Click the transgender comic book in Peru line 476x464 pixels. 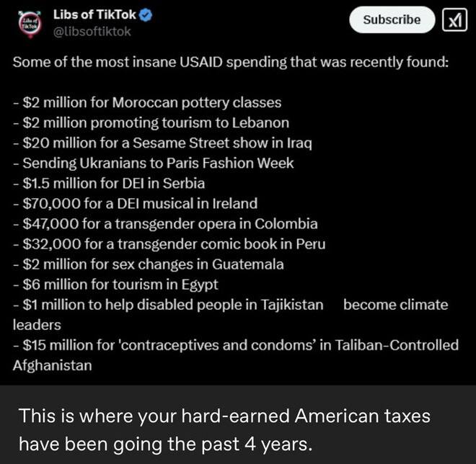(x=169, y=244)
